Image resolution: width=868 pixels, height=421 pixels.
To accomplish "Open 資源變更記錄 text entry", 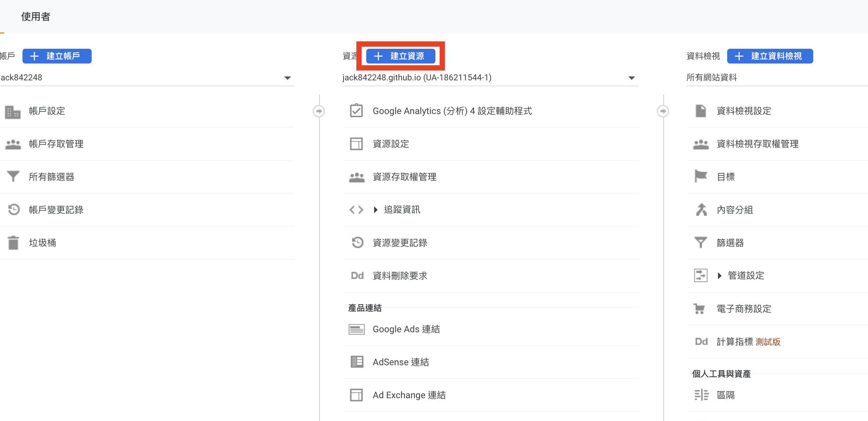I will (400, 243).
